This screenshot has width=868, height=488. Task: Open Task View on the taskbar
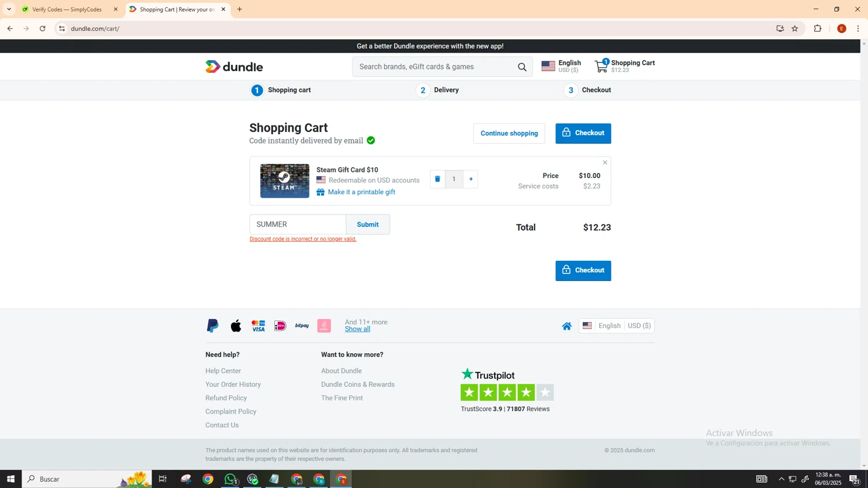(163, 479)
